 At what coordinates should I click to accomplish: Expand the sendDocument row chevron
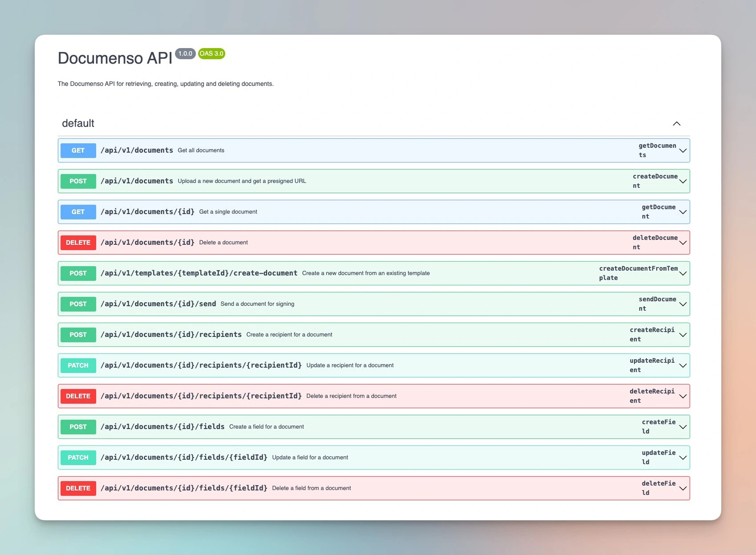[x=683, y=304]
